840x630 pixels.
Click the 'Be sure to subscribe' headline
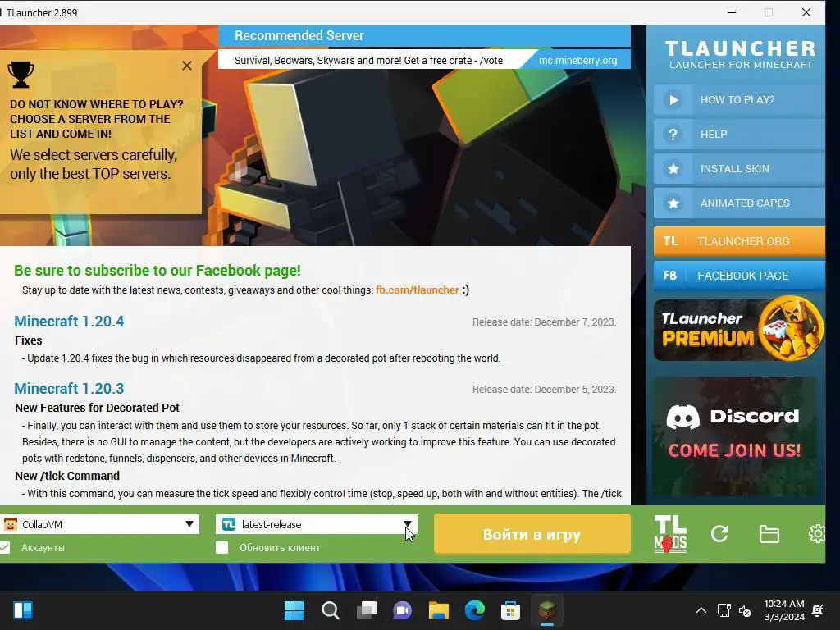click(x=157, y=271)
